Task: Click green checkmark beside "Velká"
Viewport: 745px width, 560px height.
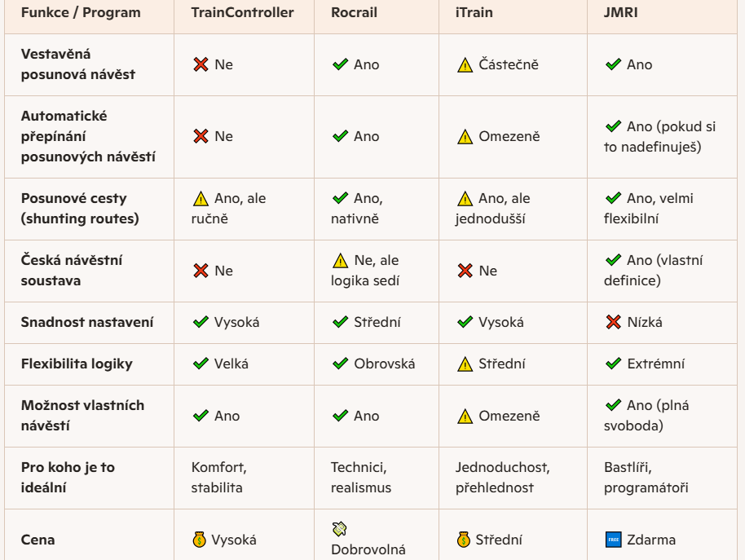Action: (x=201, y=364)
